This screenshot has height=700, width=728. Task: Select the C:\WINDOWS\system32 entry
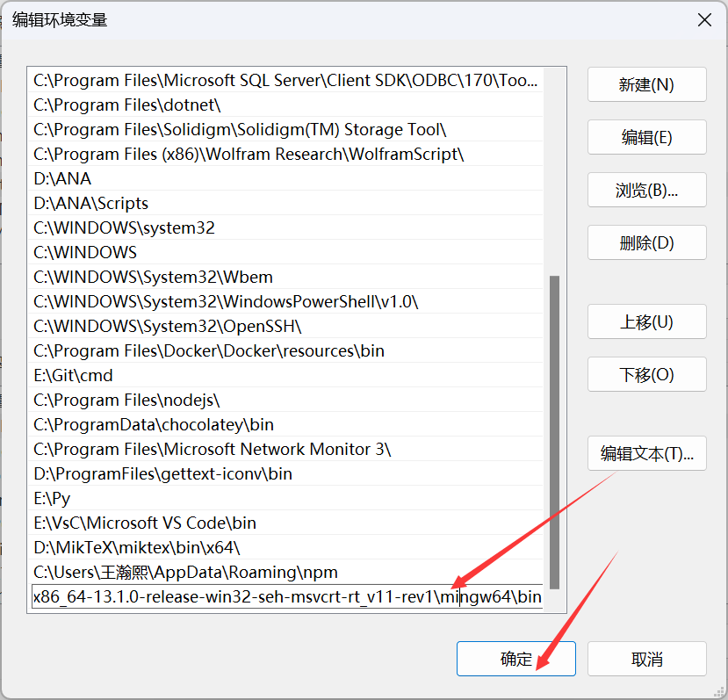coord(124,227)
